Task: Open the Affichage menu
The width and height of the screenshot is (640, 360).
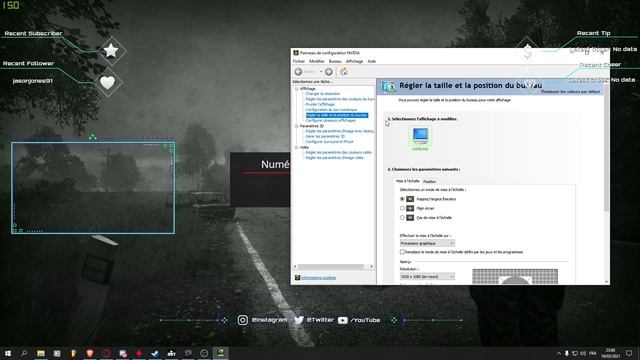Action: [354, 61]
